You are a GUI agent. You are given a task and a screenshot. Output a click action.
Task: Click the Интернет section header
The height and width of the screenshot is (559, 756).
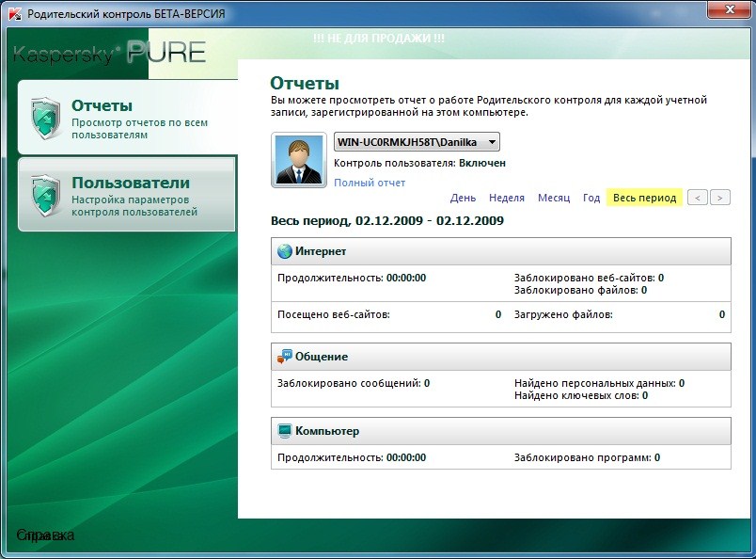(501, 251)
